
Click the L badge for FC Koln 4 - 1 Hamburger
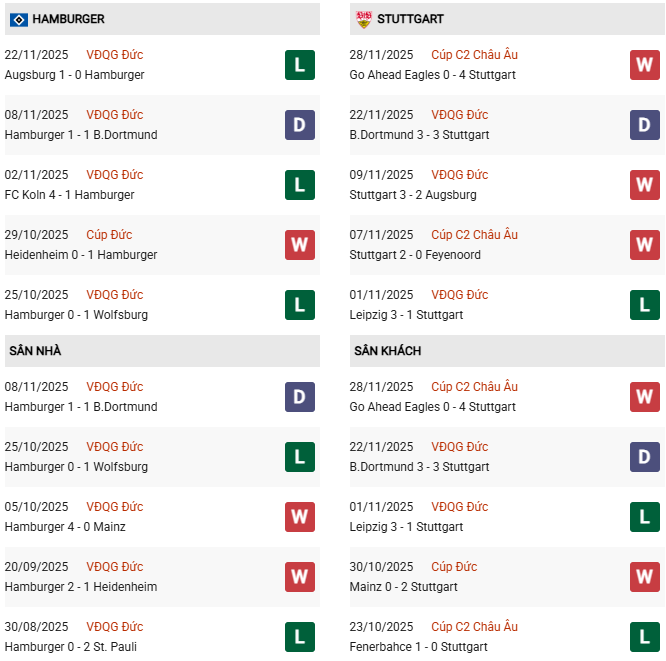(300, 185)
